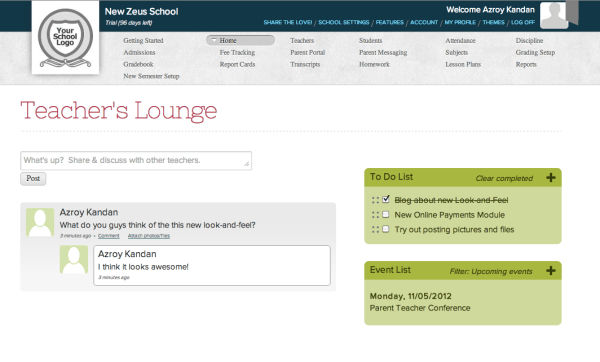This screenshot has width=600, height=362.
Task: Add a new event with Event List plus icon
Action: [x=551, y=271]
